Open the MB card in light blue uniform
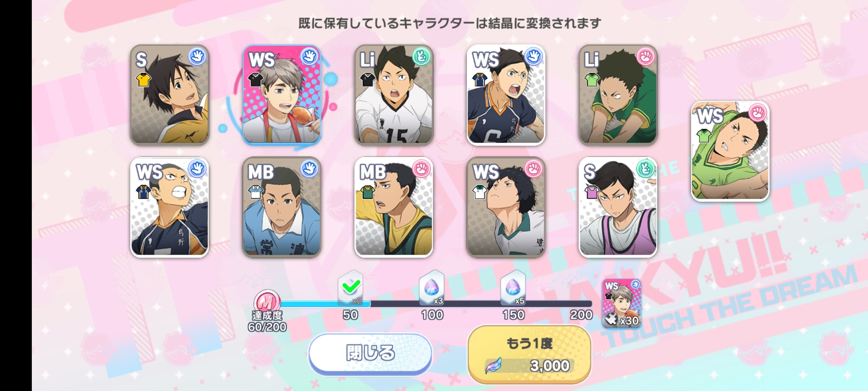This screenshot has width=868, height=391. click(282, 207)
